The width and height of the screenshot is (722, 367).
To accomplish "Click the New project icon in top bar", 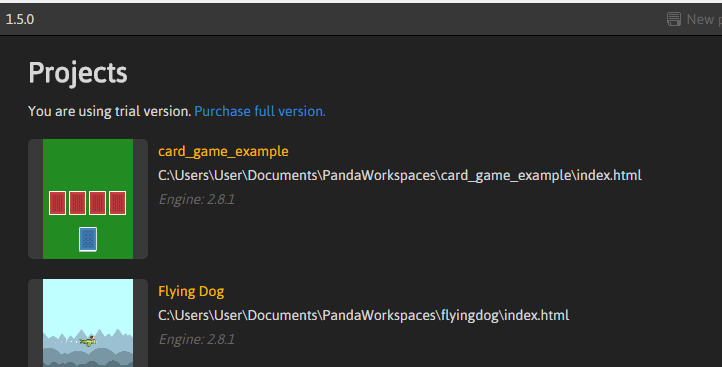I will tap(674, 19).
